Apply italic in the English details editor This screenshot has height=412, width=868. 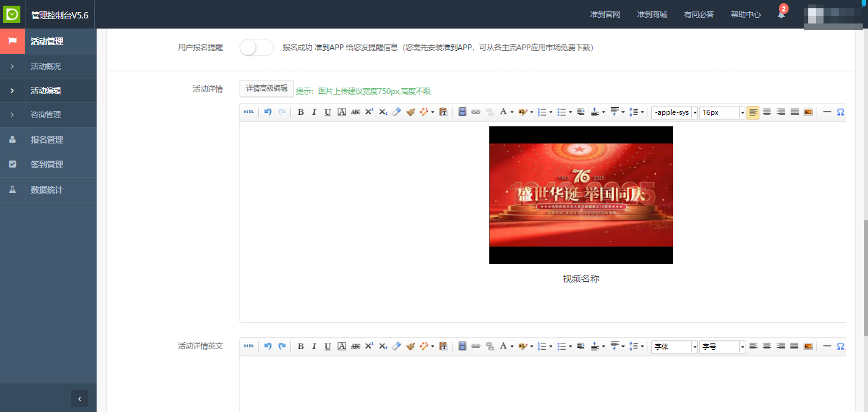pyautogui.click(x=314, y=347)
